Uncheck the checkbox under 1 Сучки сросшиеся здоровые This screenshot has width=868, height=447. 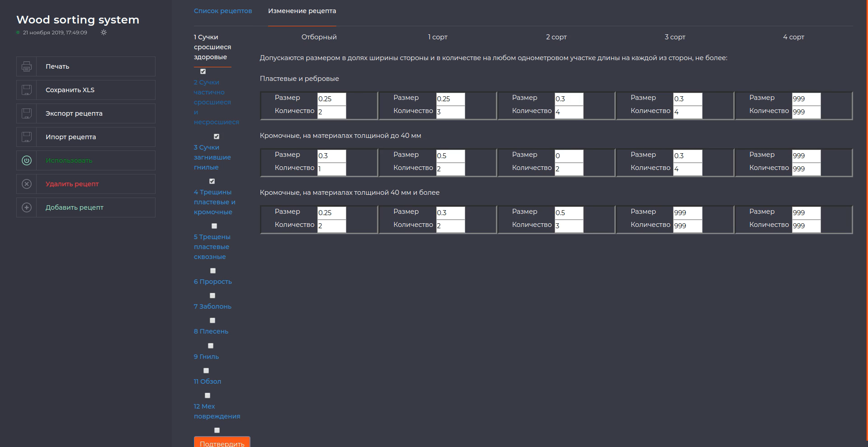(203, 71)
